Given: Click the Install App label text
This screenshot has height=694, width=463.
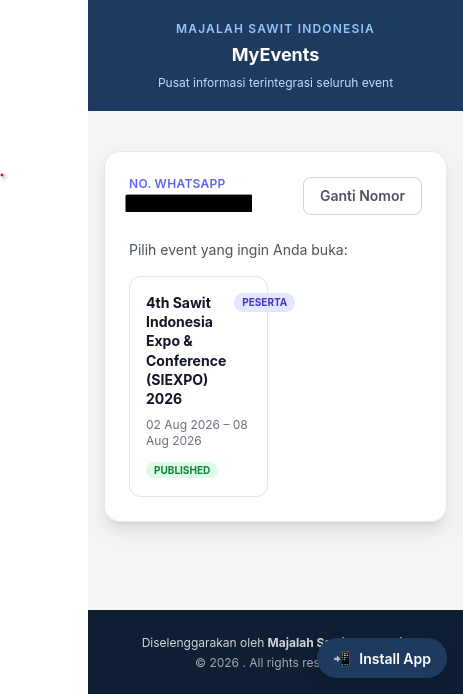Looking at the screenshot, I should [394, 659].
